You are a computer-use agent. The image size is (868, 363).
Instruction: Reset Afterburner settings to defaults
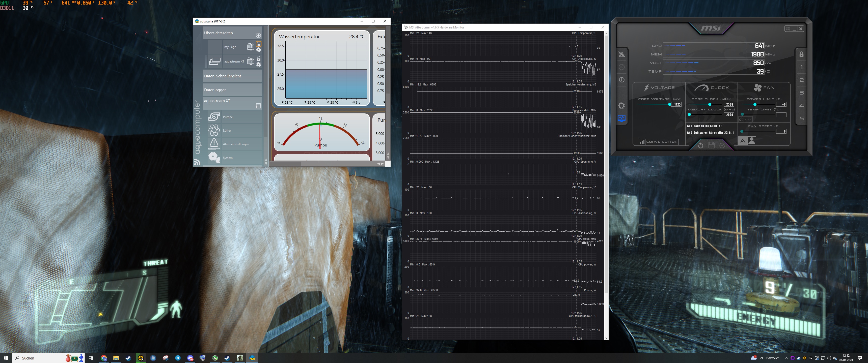(700, 145)
